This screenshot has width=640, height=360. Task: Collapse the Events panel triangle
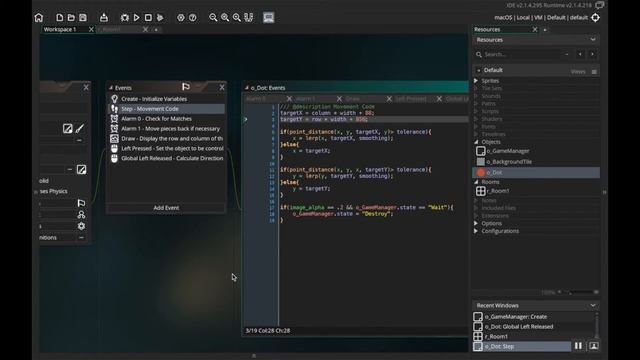tap(111, 88)
